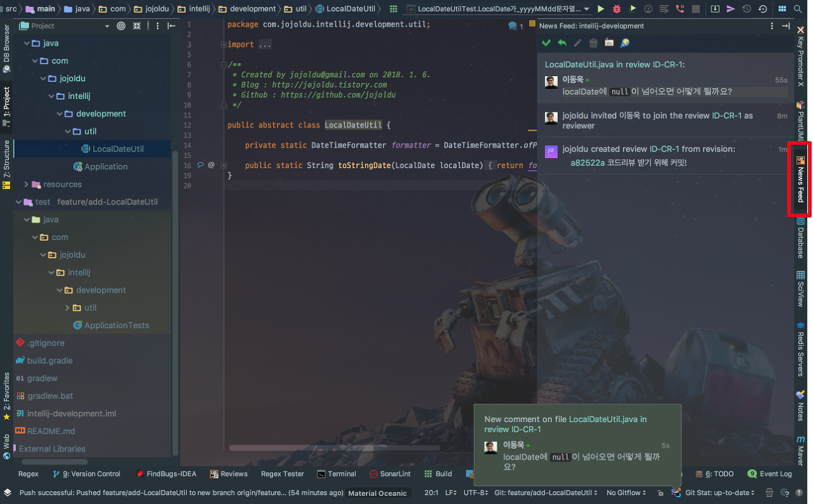This screenshot has width=813, height=504.
Task: Open revision a82522a link
Action: click(588, 162)
